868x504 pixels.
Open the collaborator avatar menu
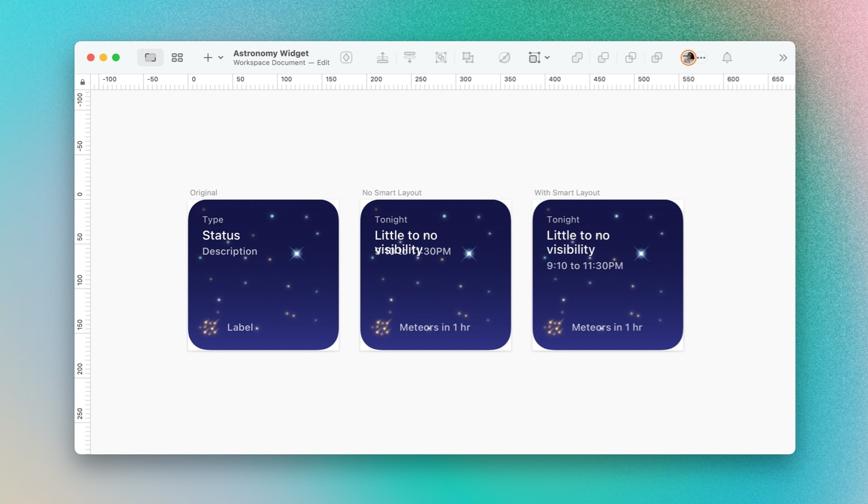[x=688, y=58]
